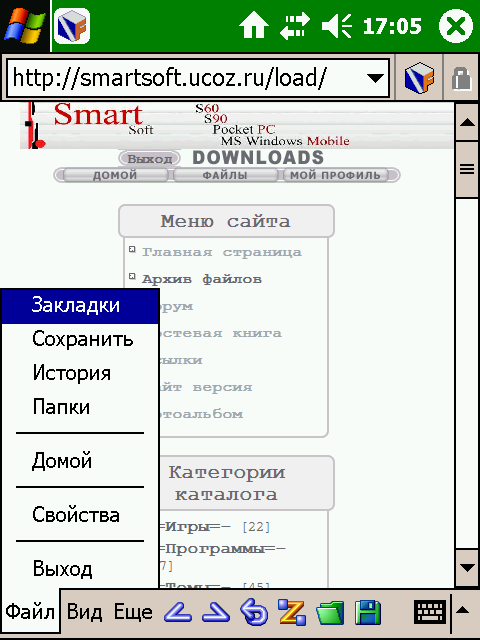Open the Windows Start flag menu
Viewport: 480px width, 640px height.
point(25,26)
